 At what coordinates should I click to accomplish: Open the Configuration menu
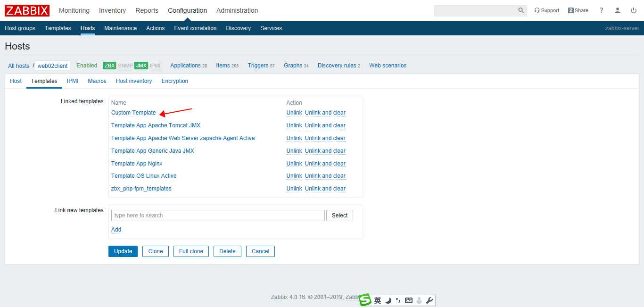click(x=187, y=10)
